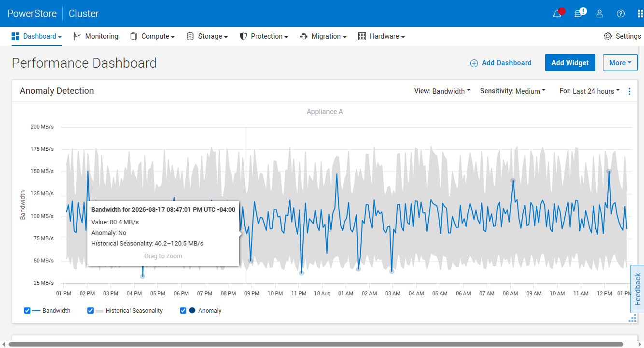This screenshot has height=348, width=644.
Task: Click the Monitoring flag icon
Action: [77, 36]
